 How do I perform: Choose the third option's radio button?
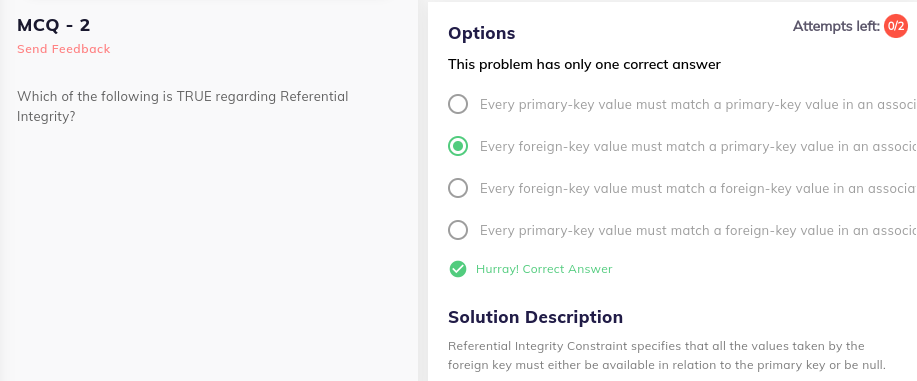(x=458, y=188)
